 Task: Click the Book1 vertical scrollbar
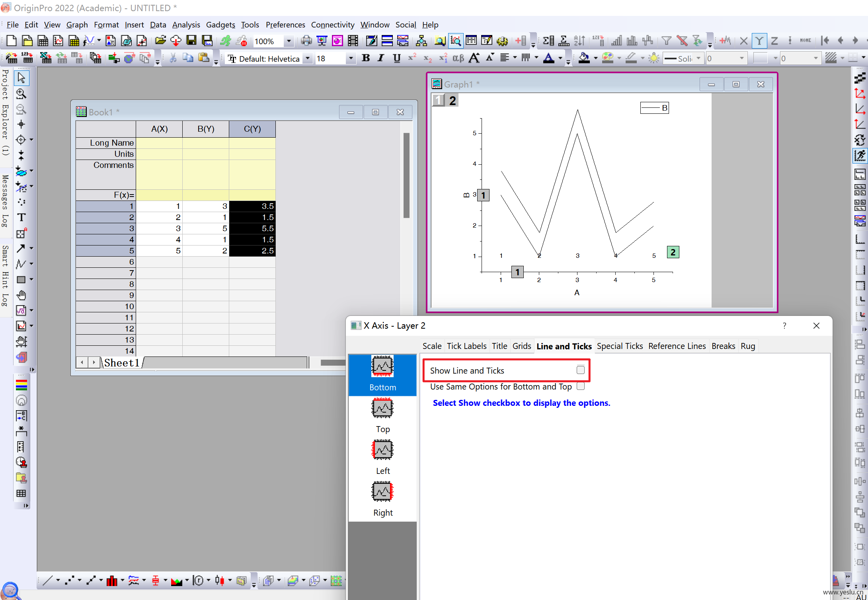pos(406,175)
